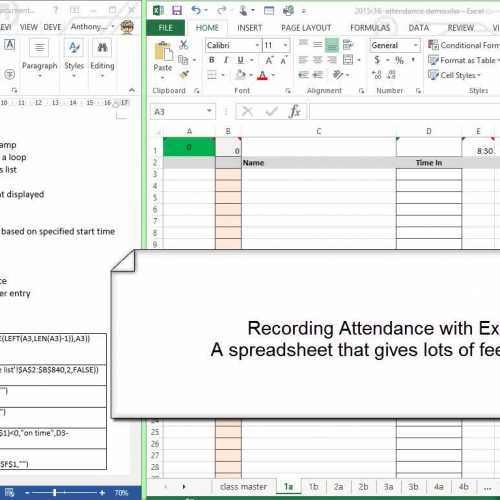Click the Redo arrow in Excel
Viewport: 500px width, 500px height.
pos(221,10)
